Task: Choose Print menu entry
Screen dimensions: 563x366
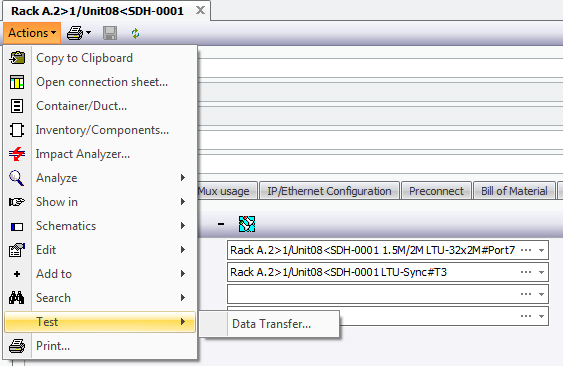Action: pos(100,346)
